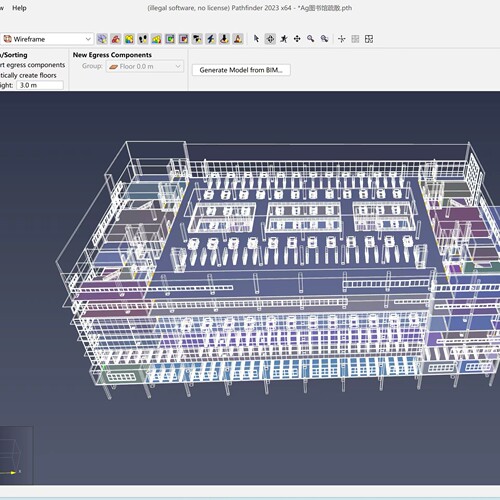Click Generate Model from BIM button
Screen dimensions: 500x500
pyautogui.click(x=241, y=70)
